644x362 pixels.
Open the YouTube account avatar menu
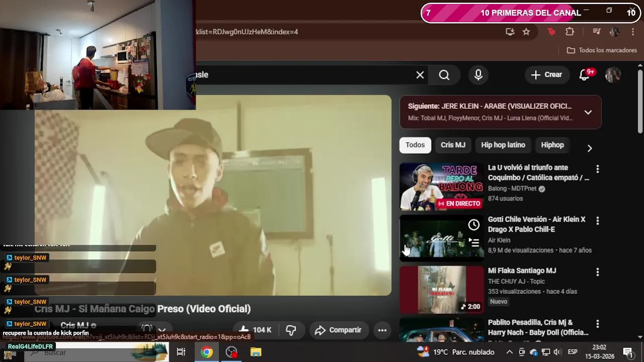613,75
